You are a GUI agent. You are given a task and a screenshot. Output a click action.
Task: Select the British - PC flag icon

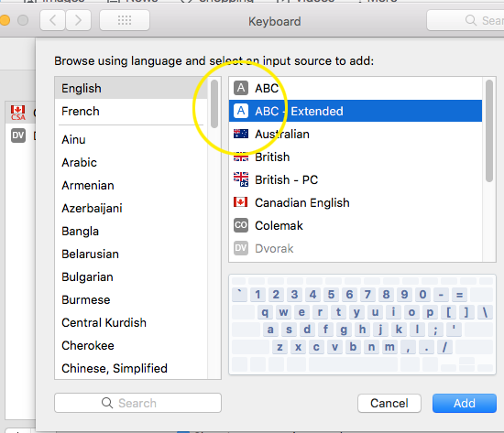pyautogui.click(x=241, y=179)
